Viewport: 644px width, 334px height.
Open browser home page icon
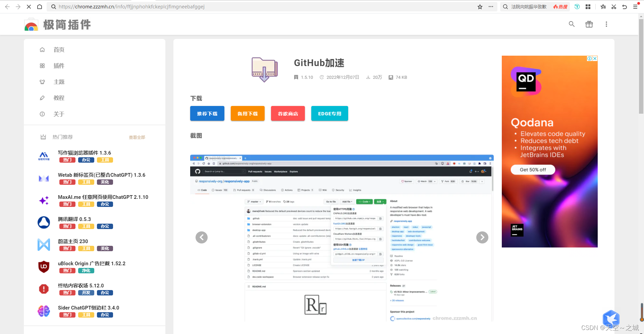(x=40, y=7)
